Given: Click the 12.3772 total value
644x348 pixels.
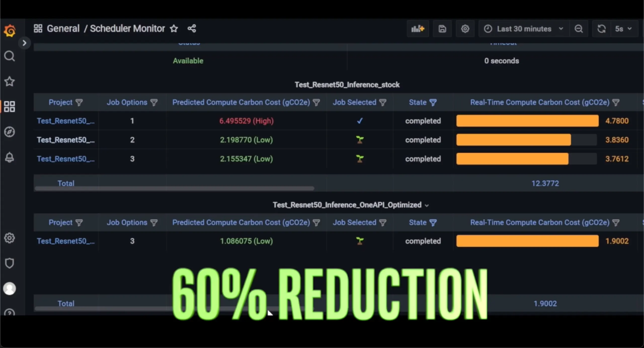Looking at the screenshot, I should [545, 183].
